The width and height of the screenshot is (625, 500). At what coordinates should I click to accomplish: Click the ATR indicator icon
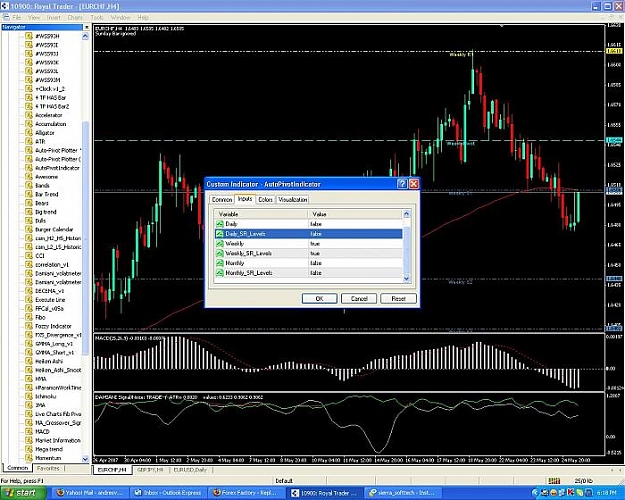(x=29, y=142)
